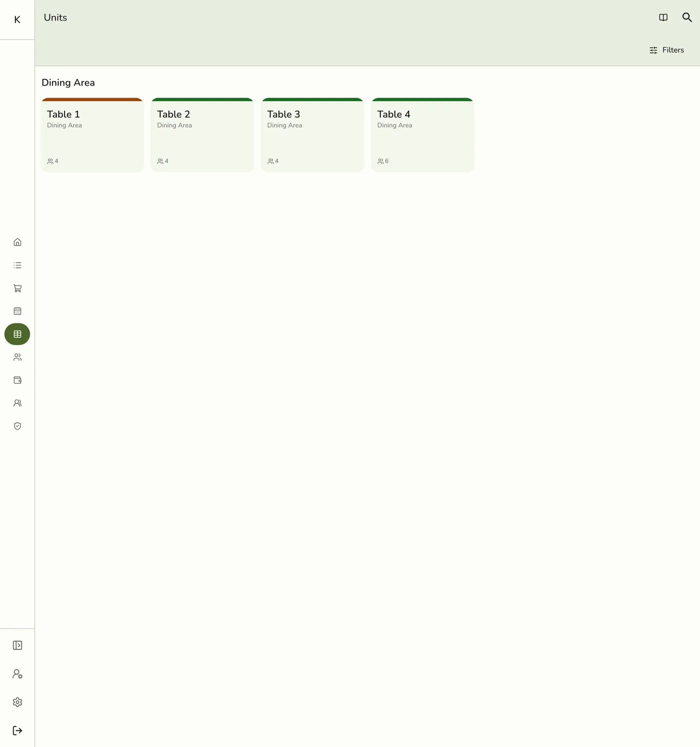
Task: Open the list icon in sidebar
Action: (x=17, y=265)
